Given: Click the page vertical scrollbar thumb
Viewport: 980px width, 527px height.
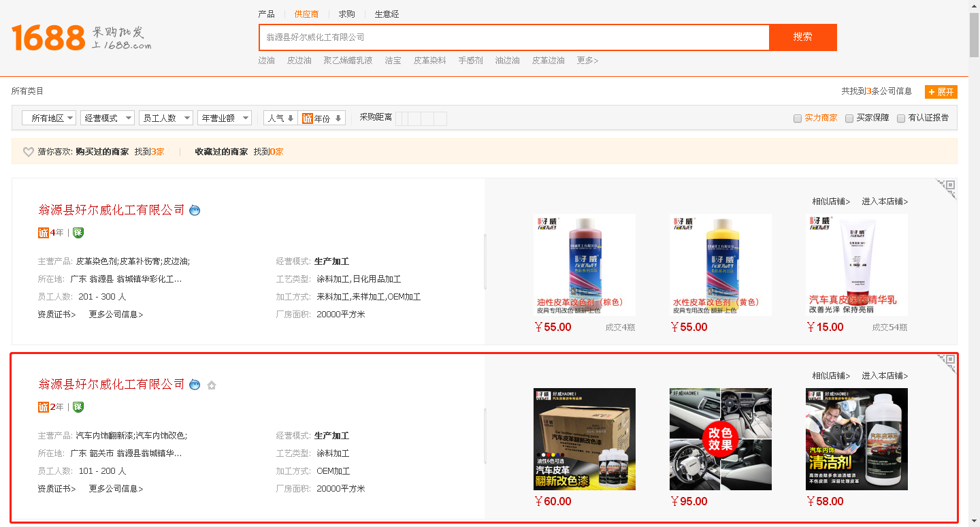Looking at the screenshot, I should tap(974, 34).
